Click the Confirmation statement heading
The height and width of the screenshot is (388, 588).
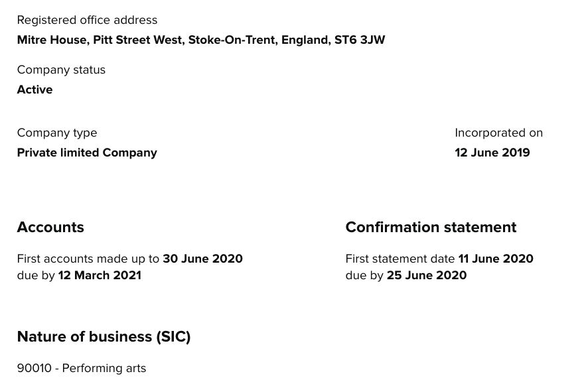431,227
